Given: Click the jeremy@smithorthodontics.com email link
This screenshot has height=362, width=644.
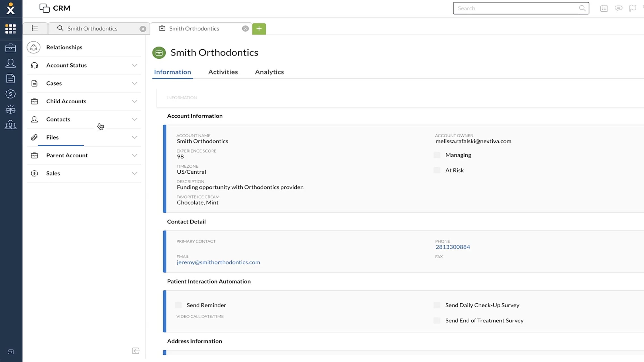Looking at the screenshot, I should coord(218,262).
